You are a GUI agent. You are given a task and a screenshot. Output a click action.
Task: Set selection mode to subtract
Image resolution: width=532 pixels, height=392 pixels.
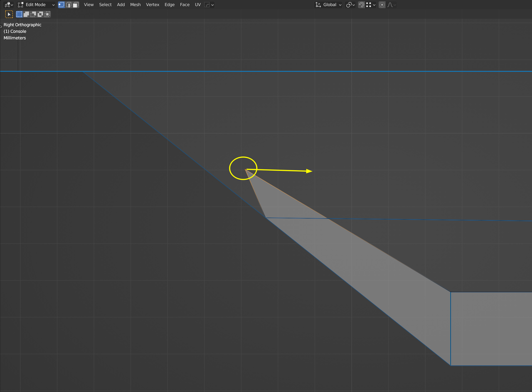click(x=33, y=14)
